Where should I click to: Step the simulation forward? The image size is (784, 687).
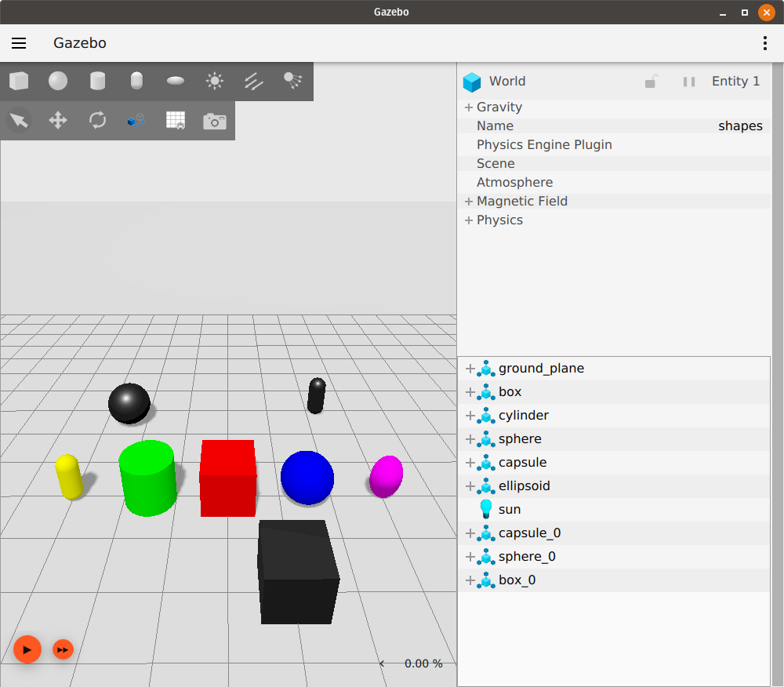point(63,649)
